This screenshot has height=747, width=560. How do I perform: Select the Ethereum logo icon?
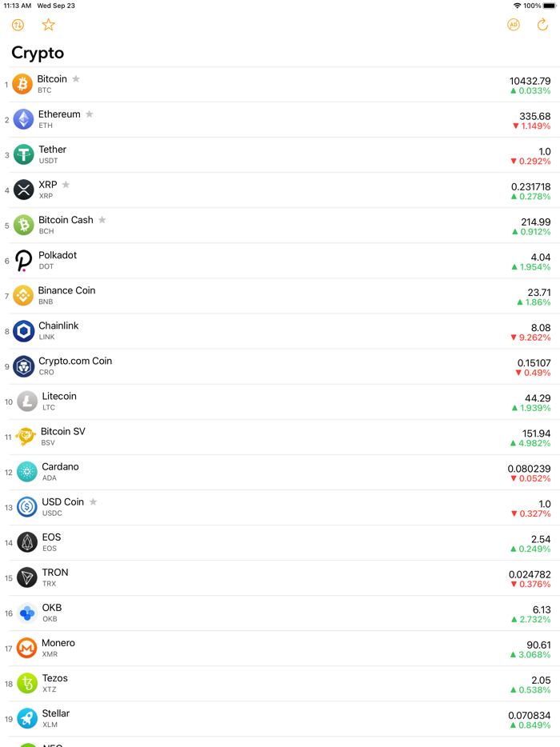[x=22, y=119]
